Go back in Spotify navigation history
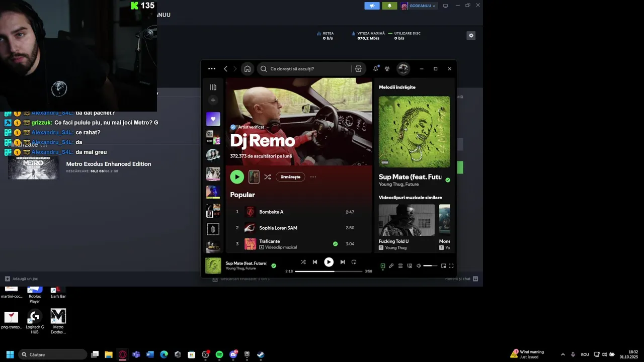This screenshot has width=644, height=362. 225,69
